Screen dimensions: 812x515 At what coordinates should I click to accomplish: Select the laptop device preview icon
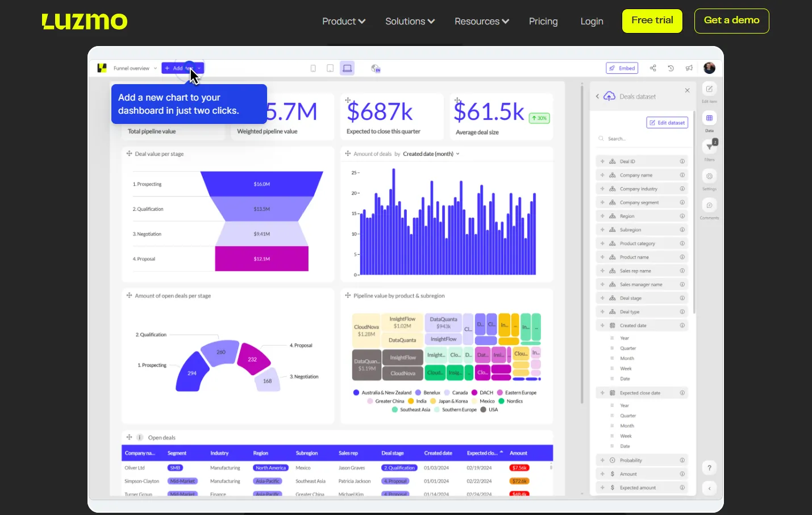[x=347, y=68]
